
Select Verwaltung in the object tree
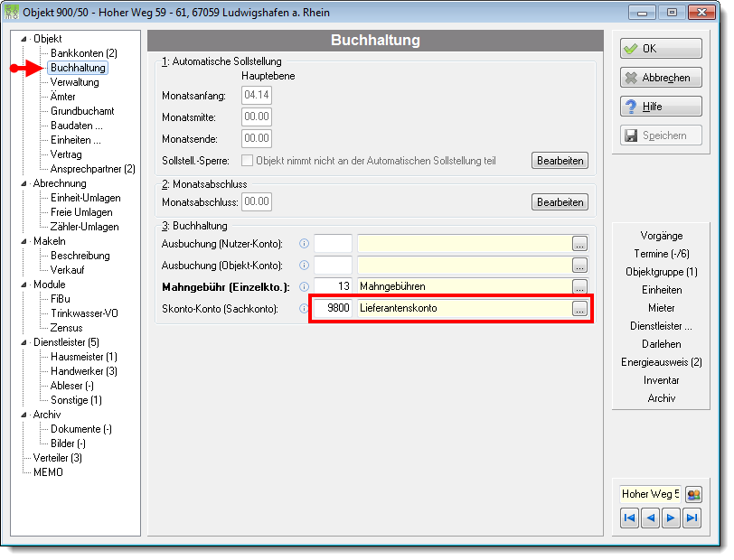point(75,82)
